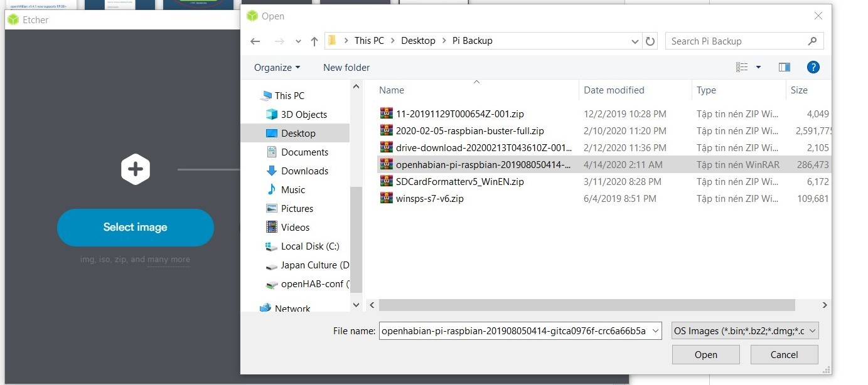Viewport: 868px width, 385px height.
Task: Refresh the Pi Backup folder listing
Action: (x=650, y=41)
